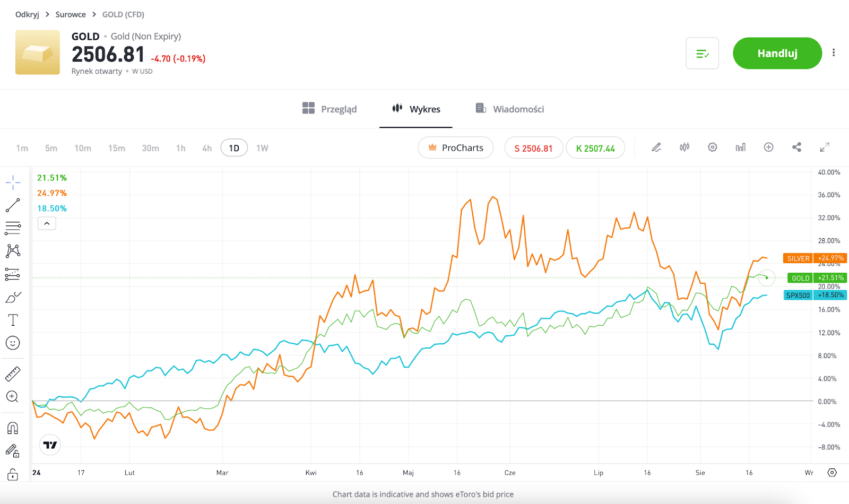
Task: Open the emoji icons tool
Action: (13, 343)
